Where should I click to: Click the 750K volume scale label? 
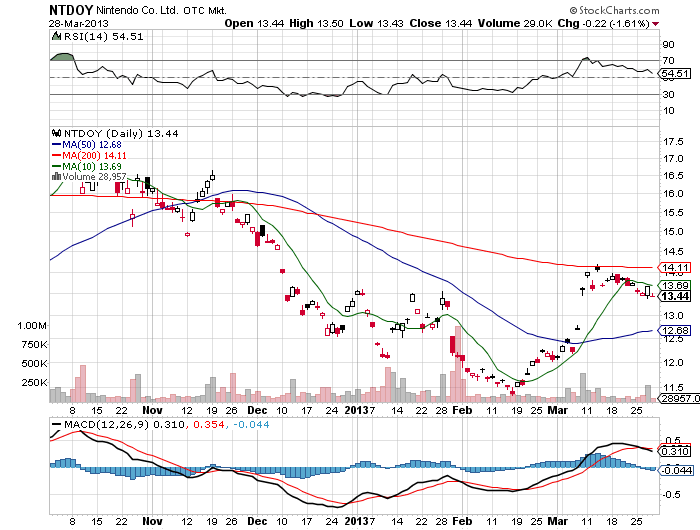click(x=34, y=345)
